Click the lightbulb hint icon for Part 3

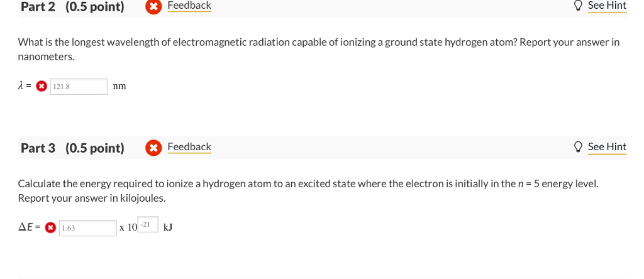pos(578,147)
